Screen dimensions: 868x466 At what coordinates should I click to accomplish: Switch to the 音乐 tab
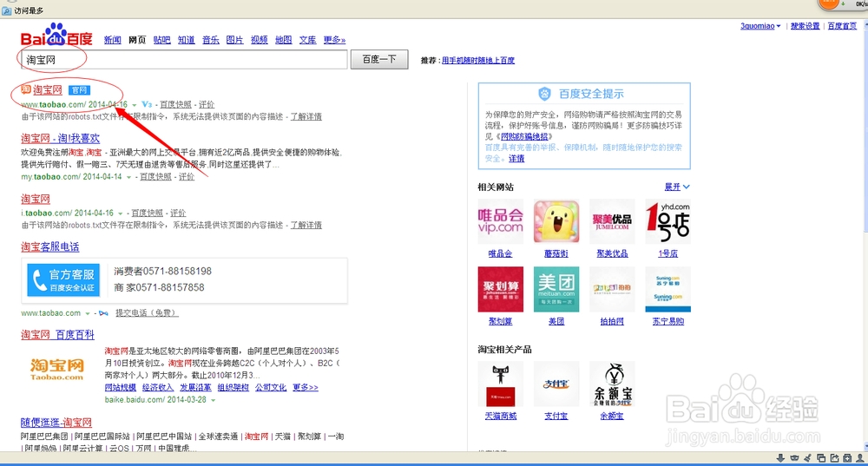coord(210,40)
